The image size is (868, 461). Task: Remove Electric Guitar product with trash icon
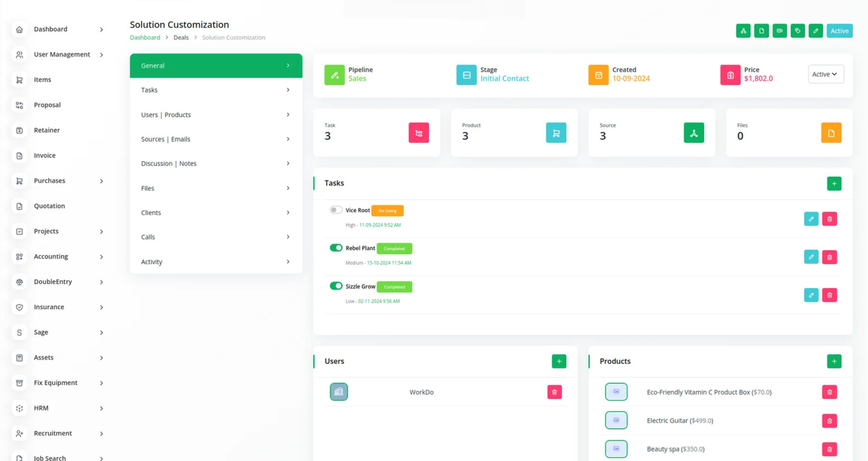829,420
